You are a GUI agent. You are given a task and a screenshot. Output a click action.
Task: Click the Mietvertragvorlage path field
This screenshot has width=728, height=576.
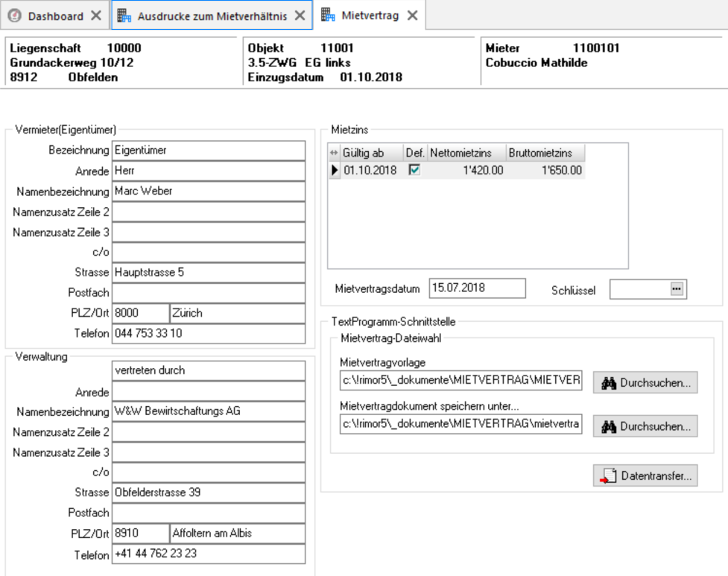[x=460, y=380]
